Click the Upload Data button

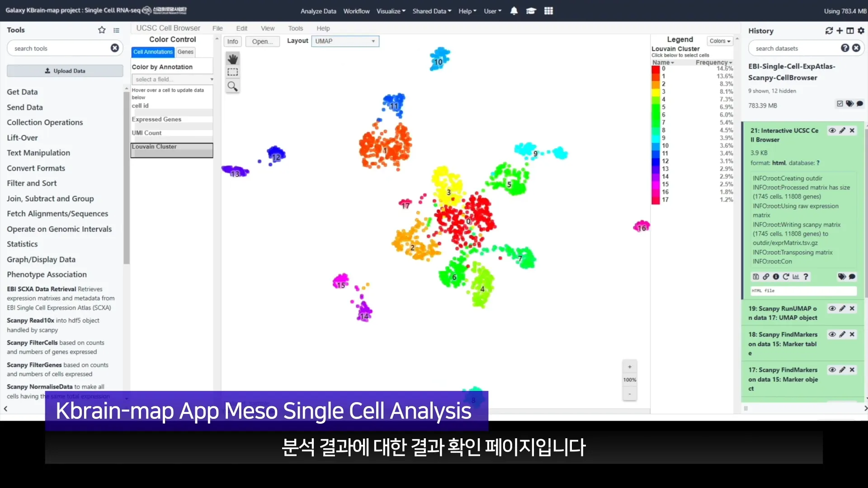point(65,71)
